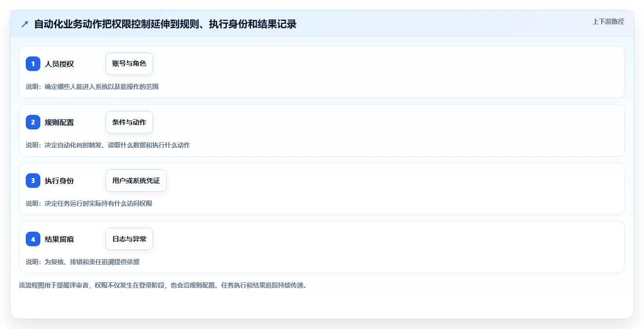Select the 用户或系统凭证 chip
Screen dimensions: 644x329
(x=136, y=181)
